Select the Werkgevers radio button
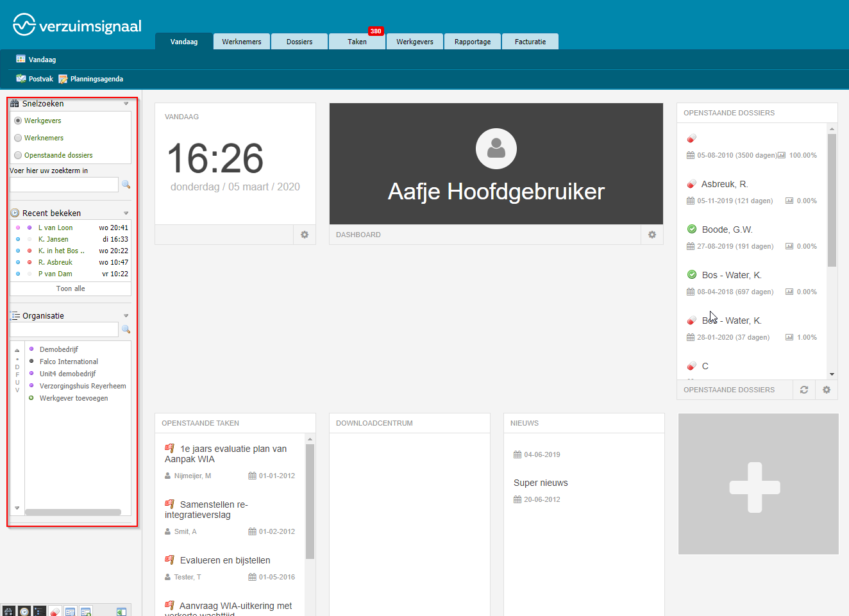This screenshot has width=849, height=616. (x=18, y=121)
